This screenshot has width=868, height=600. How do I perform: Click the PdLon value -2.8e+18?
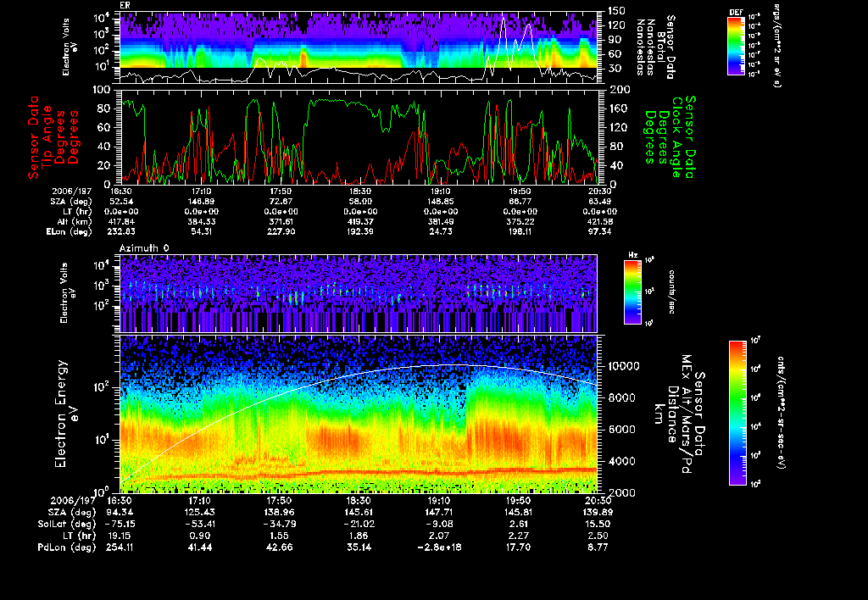[x=438, y=547]
